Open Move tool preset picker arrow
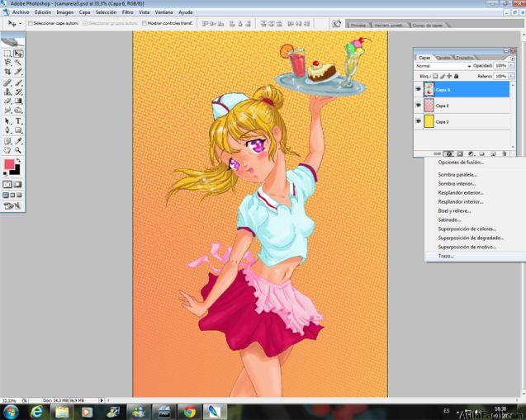Viewport: 526px width, 420px height. (x=20, y=23)
